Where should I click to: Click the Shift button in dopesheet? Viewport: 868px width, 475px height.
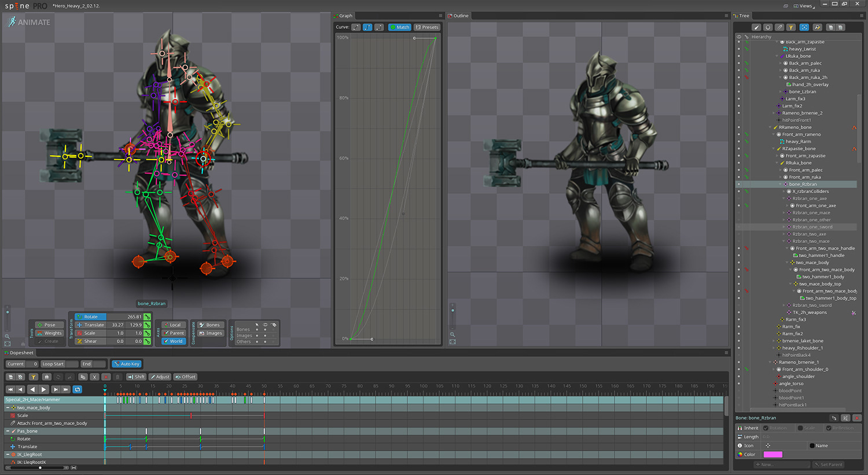coord(137,377)
